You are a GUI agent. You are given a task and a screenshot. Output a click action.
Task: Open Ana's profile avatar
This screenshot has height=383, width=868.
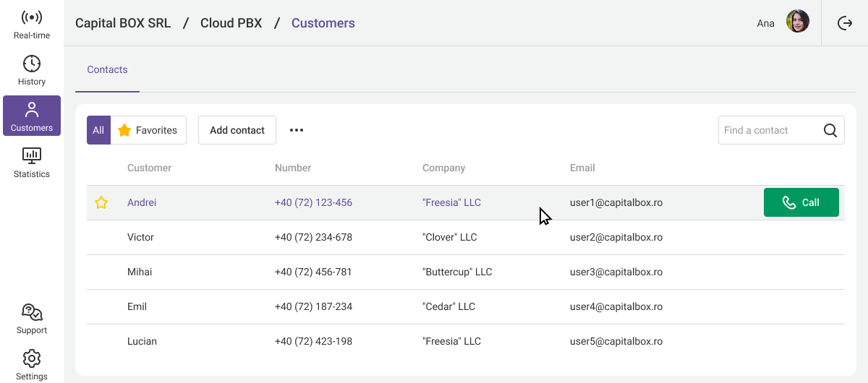coord(798,22)
